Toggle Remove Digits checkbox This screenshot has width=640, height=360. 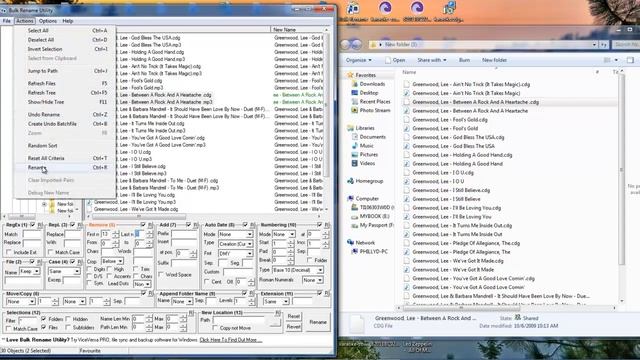[89, 269]
